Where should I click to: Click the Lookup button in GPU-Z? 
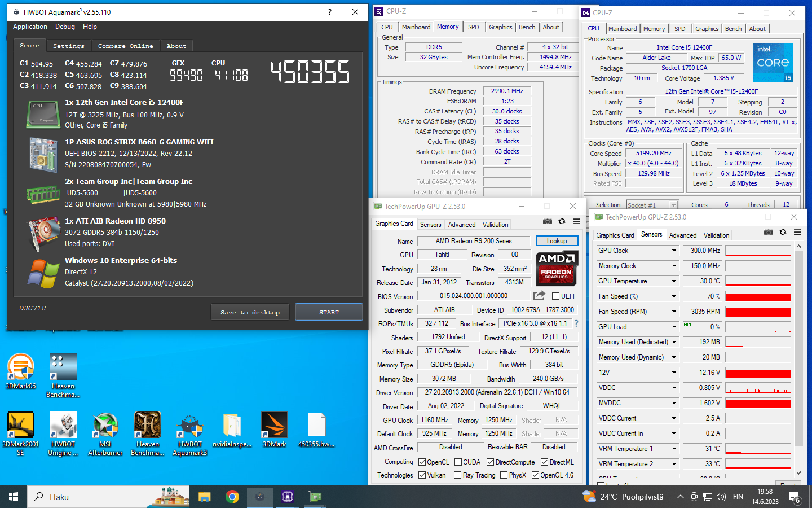(x=557, y=241)
